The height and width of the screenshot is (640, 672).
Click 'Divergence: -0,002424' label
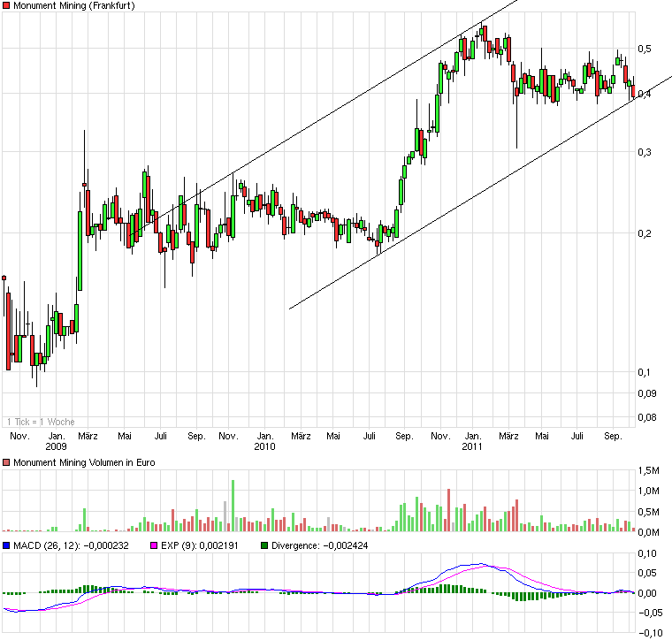point(320,545)
